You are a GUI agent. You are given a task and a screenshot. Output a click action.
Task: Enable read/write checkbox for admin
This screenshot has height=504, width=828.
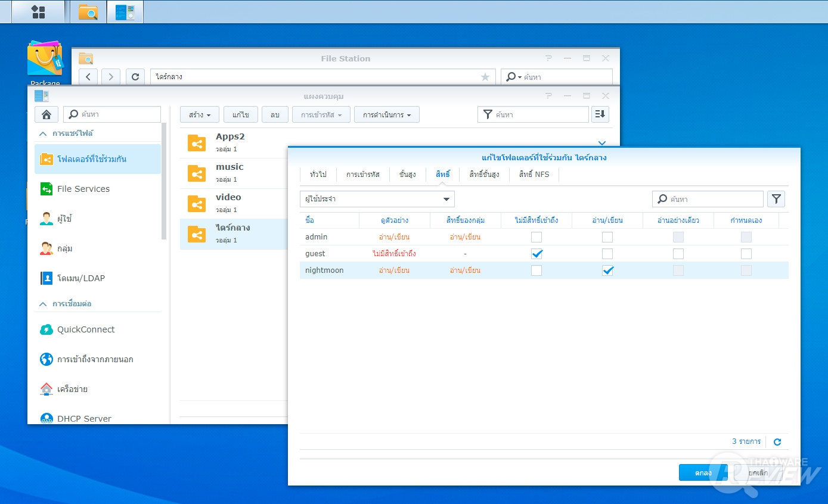pos(607,237)
